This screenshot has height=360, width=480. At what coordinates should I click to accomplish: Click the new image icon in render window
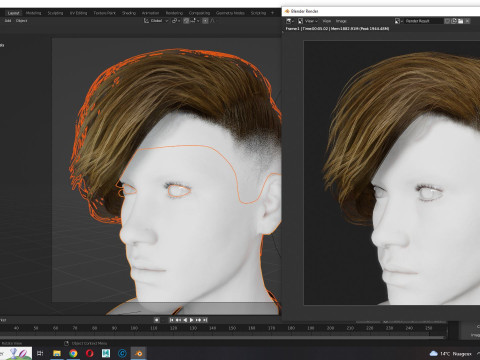[454, 21]
